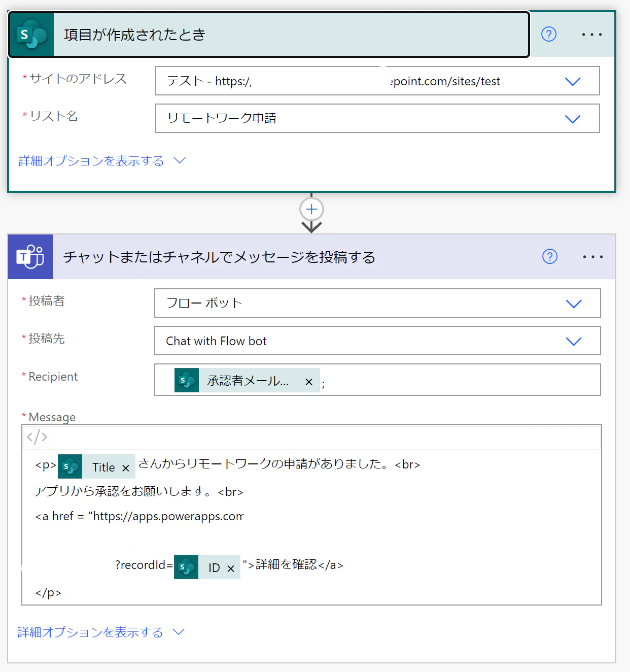Click the サイトのアドレス field label
Image resolution: width=630 pixels, height=672 pixels.
[78, 79]
